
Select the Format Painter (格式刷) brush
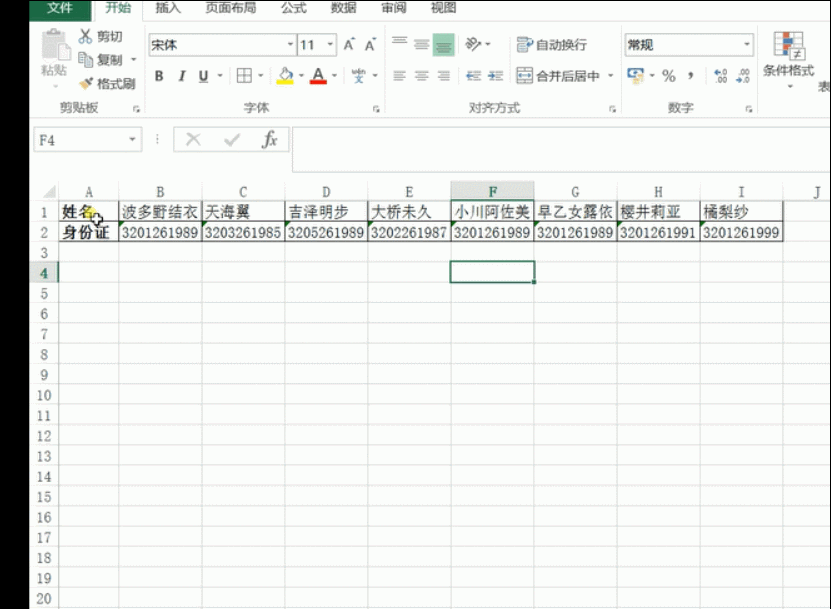tap(86, 83)
